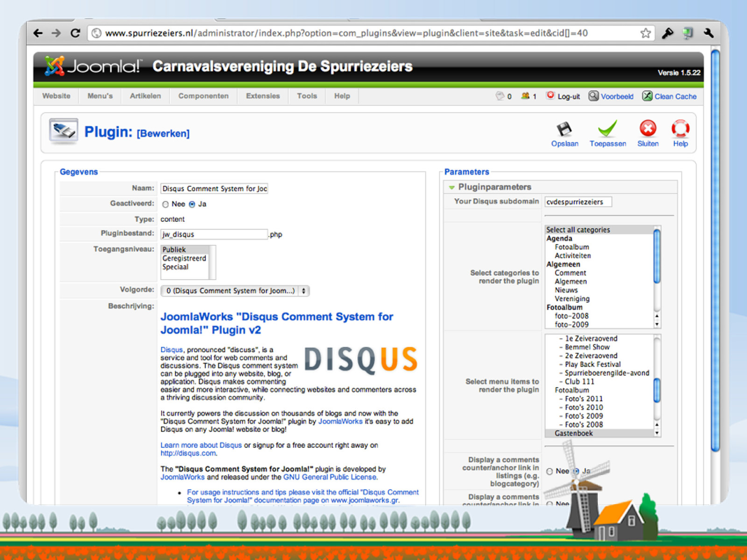Select Foto's 2011 menu item
The width and height of the screenshot is (747, 560).
584,399
